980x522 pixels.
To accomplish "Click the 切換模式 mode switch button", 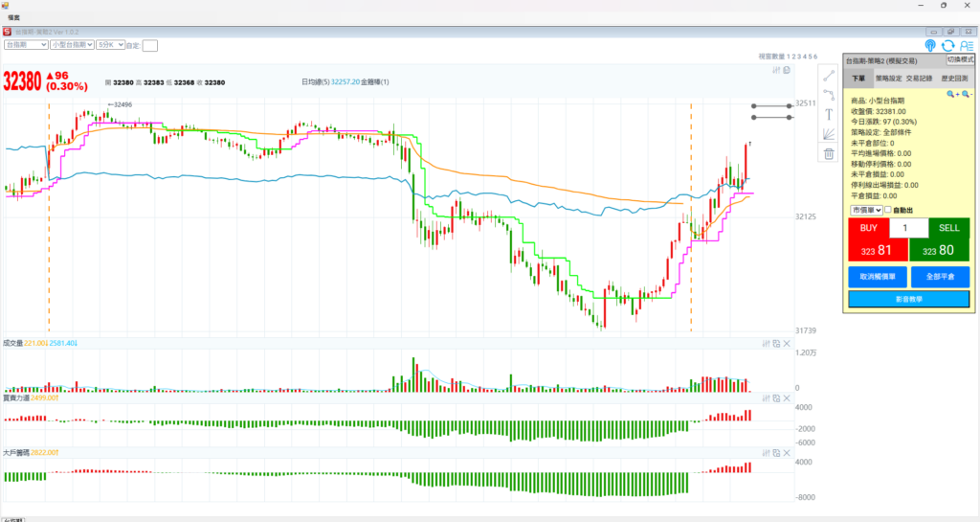I will [959, 59].
